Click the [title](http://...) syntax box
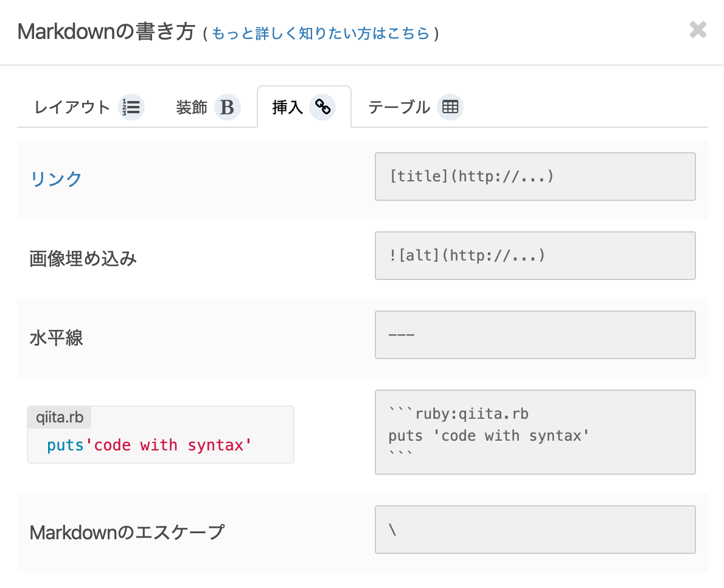The width and height of the screenshot is (724, 588). click(535, 177)
